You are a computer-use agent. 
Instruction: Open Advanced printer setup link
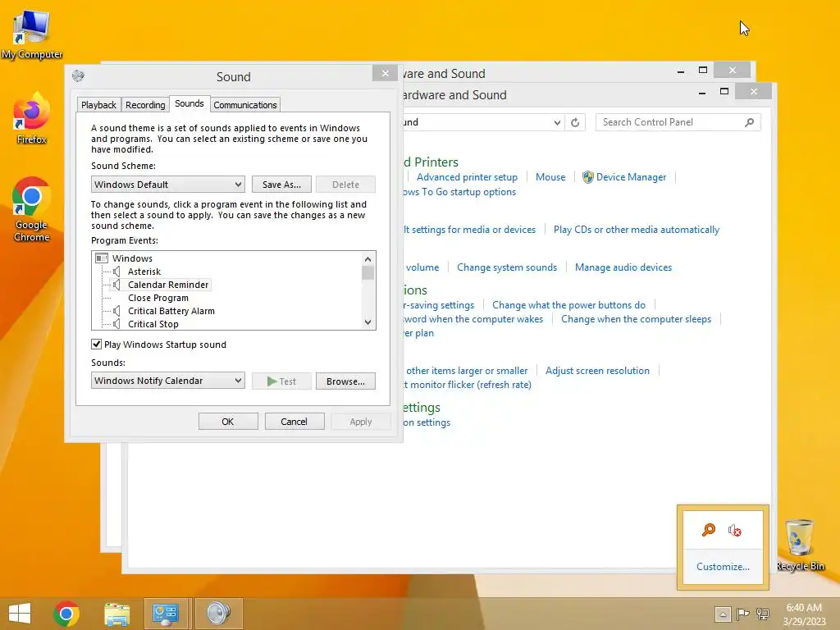point(467,177)
